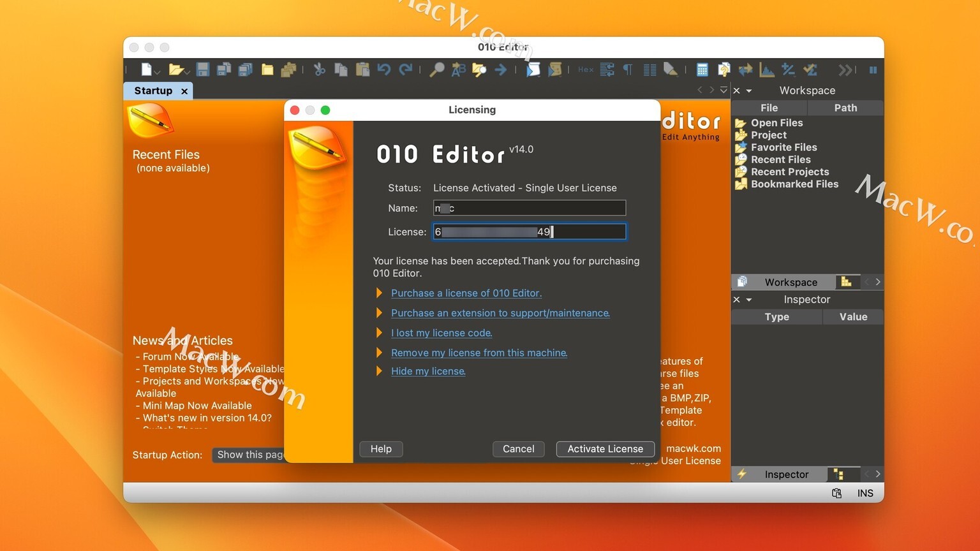Click the File column header
This screenshot has height=551, width=980.
click(x=769, y=108)
